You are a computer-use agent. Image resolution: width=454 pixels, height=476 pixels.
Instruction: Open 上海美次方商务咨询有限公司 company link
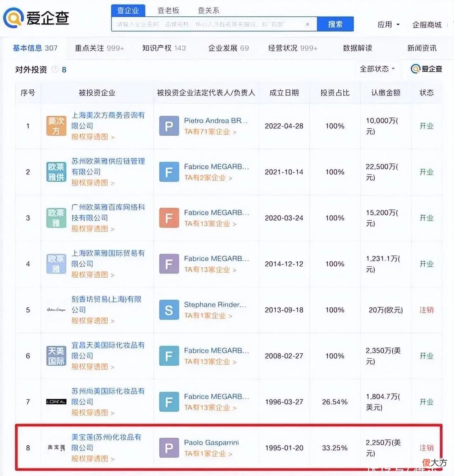tap(108, 121)
